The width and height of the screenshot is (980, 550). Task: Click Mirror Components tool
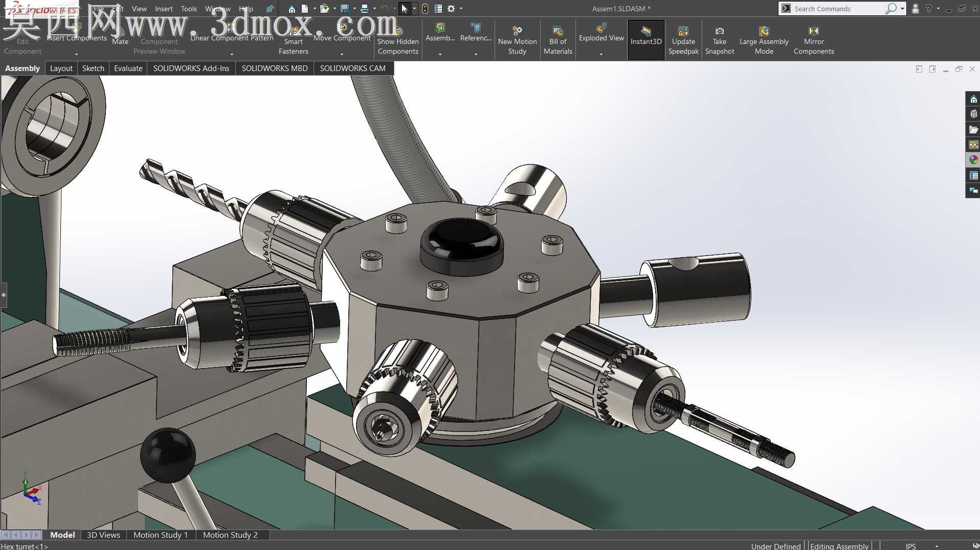point(814,40)
